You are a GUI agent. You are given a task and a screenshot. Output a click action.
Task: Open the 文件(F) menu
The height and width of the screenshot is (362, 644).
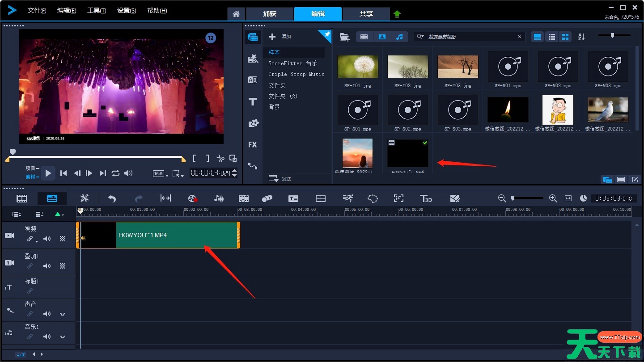37,10
